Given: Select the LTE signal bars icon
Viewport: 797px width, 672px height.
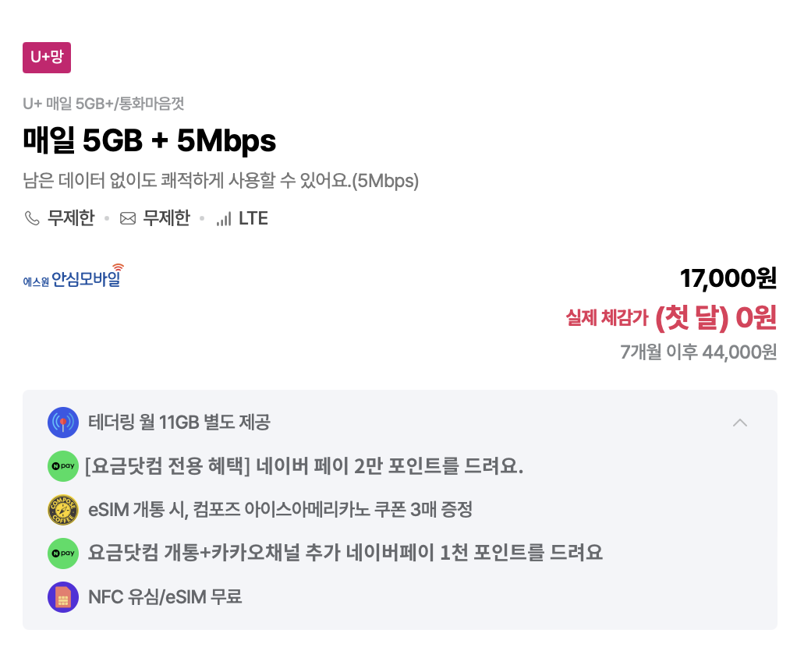Looking at the screenshot, I should pyautogui.click(x=227, y=218).
